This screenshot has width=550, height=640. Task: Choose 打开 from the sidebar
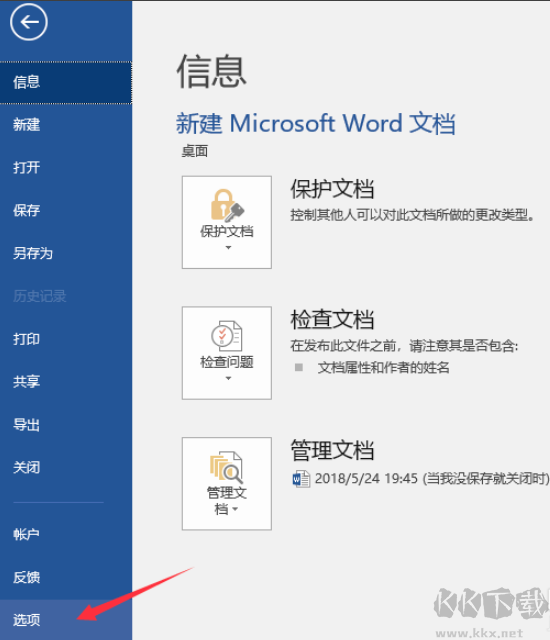66,167
